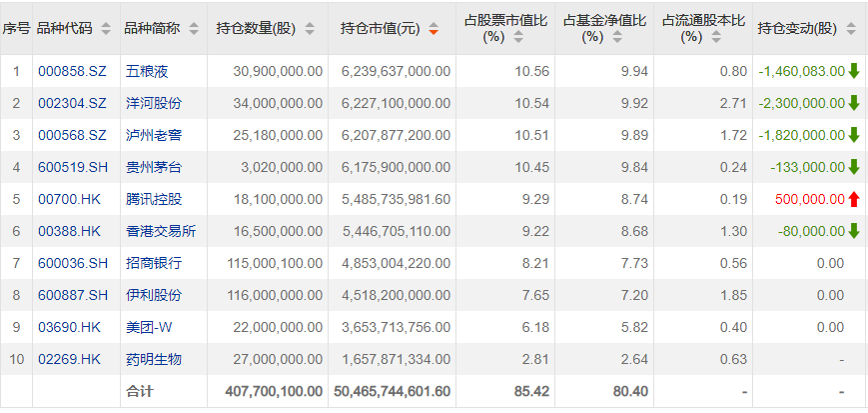868x413 pixels.
Task: Select market value 5,485,735,981.60
Action: click(x=397, y=200)
